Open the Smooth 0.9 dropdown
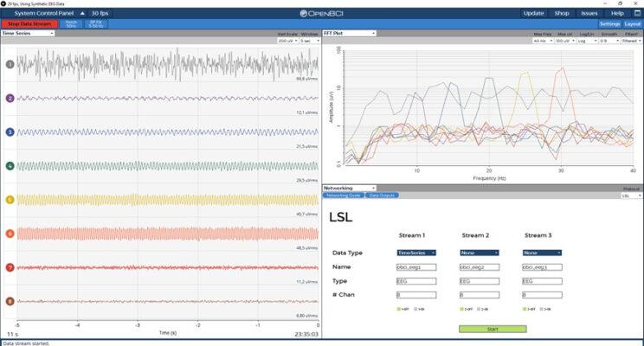Screen dimensions: 644x346 click(x=609, y=41)
